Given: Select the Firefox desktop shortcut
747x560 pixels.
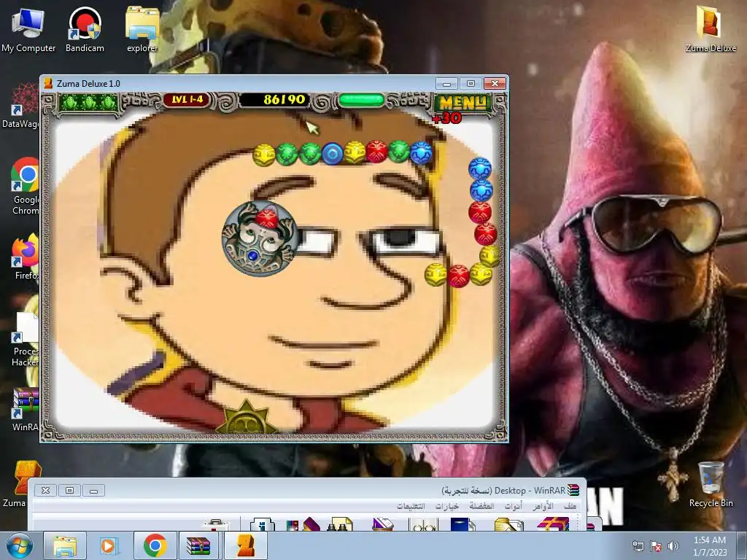Looking at the screenshot, I should 26,257.
